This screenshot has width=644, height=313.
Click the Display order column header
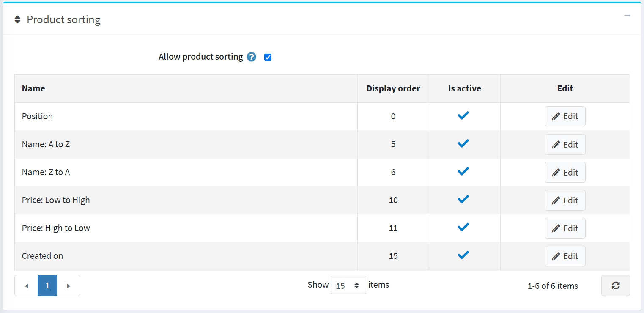(393, 88)
